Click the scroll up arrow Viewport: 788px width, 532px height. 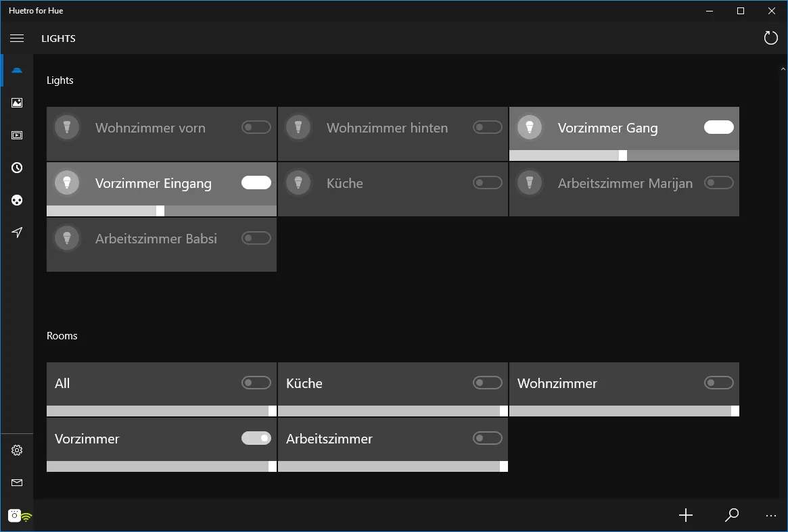[x=783, y=70]
